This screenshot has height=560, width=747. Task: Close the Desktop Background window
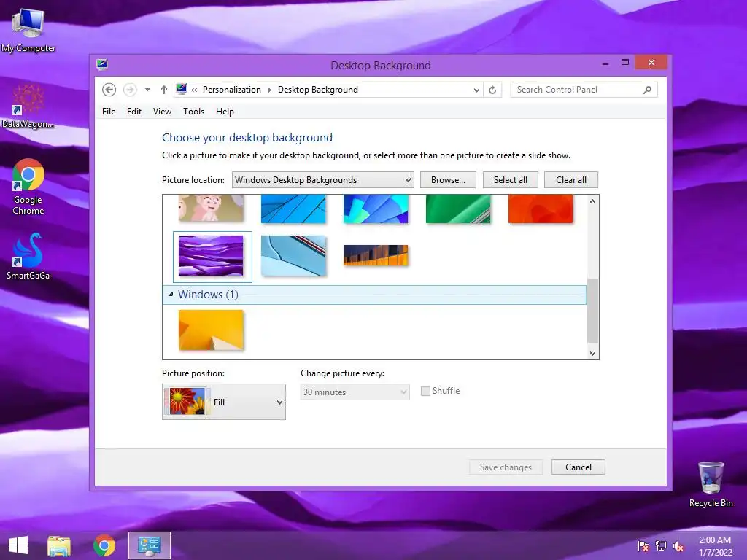pos(651,63)
